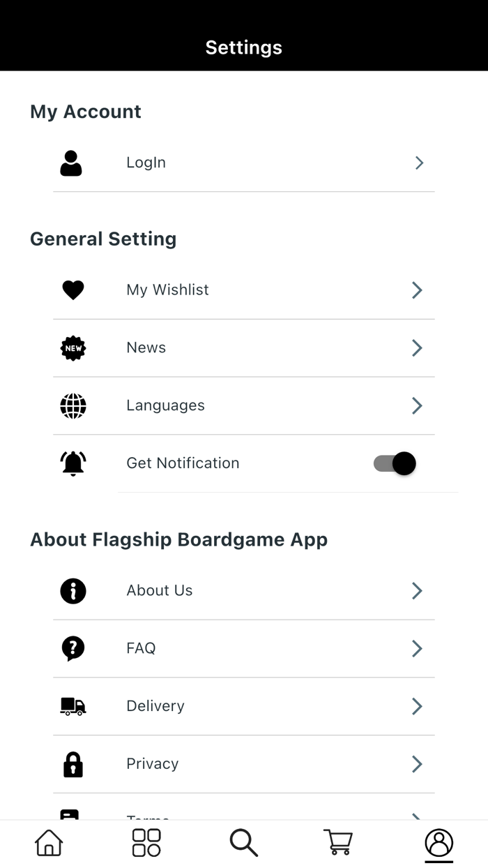Disable the Get Notification toggle
Screen dimensions: 488x868
tap(394, 463)
